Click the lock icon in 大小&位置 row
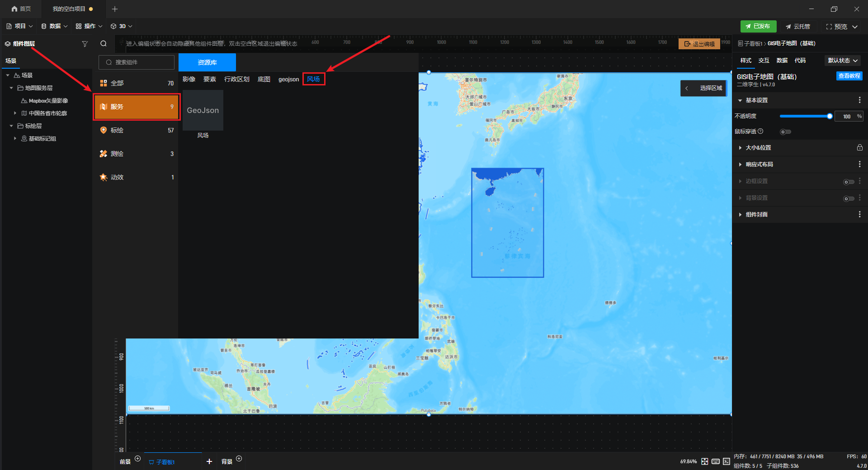 click(859, 148)
